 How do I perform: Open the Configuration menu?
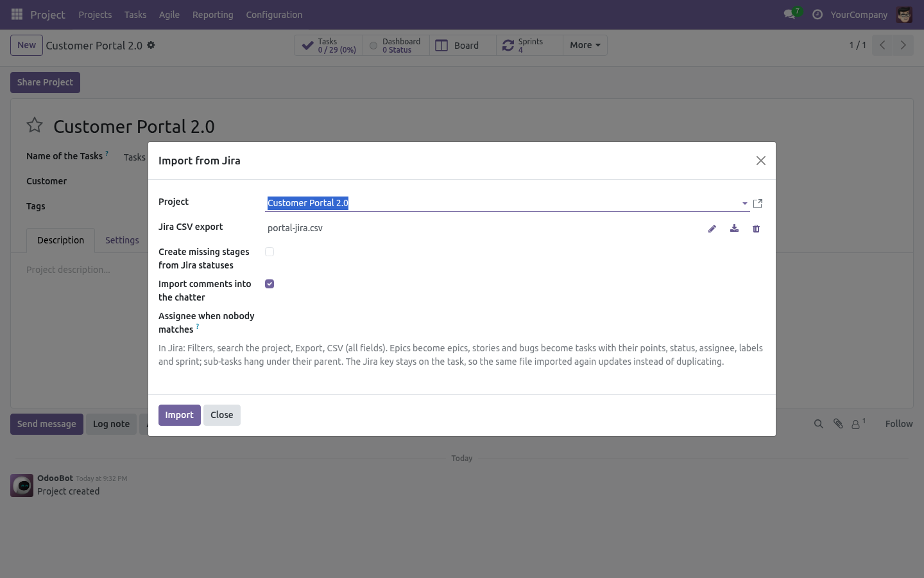click(x=274, y=14)
